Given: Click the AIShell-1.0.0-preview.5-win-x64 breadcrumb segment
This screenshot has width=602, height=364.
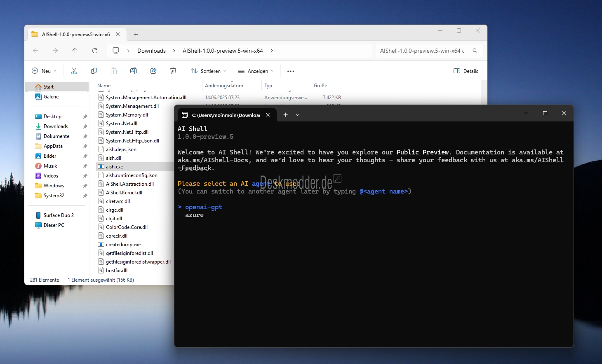Looking at the screenshot, I should pos(223,51).
